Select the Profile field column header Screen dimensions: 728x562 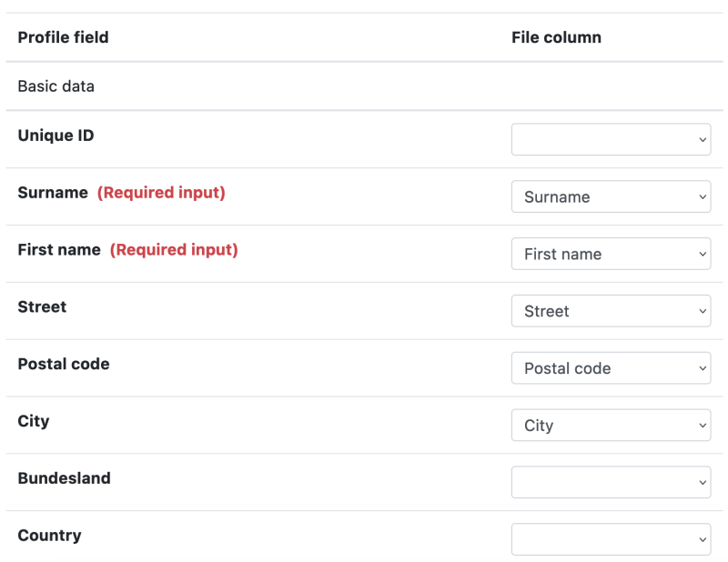point(62,37)
